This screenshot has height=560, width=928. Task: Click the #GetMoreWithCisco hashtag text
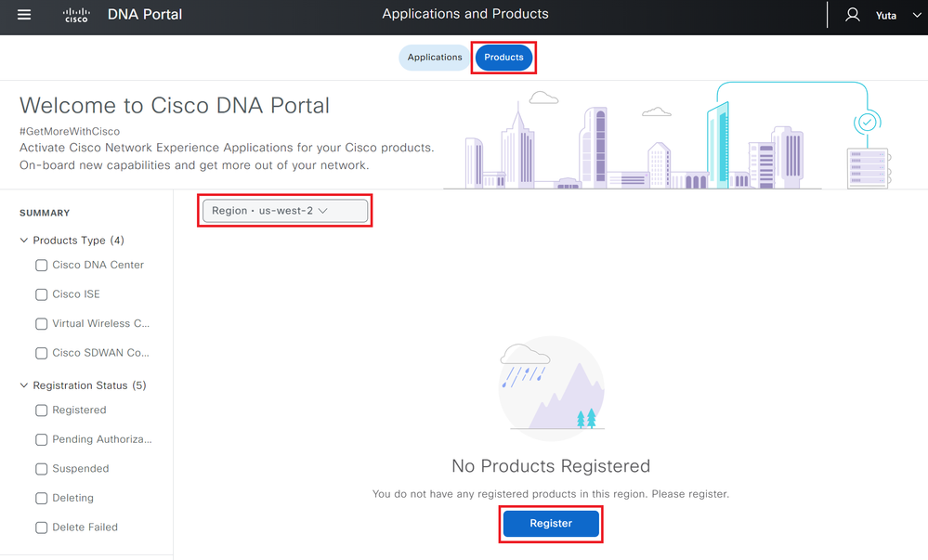click(70, 132)
